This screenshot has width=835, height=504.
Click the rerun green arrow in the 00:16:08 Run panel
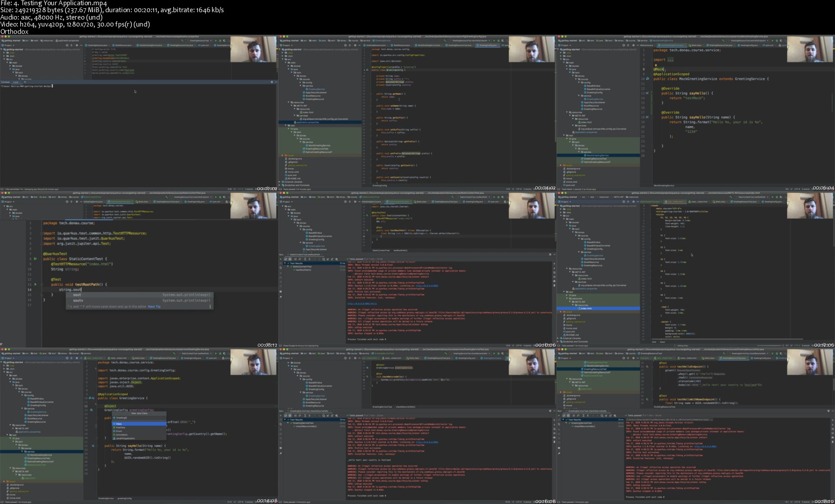(x=281, y=415)
